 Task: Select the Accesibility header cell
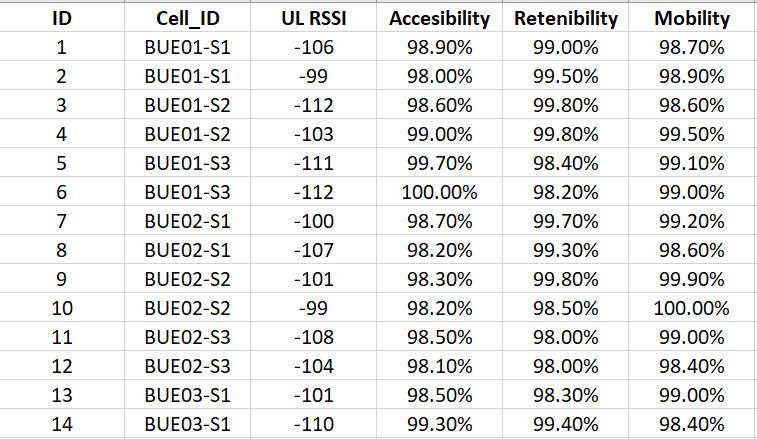pos(439,19)
